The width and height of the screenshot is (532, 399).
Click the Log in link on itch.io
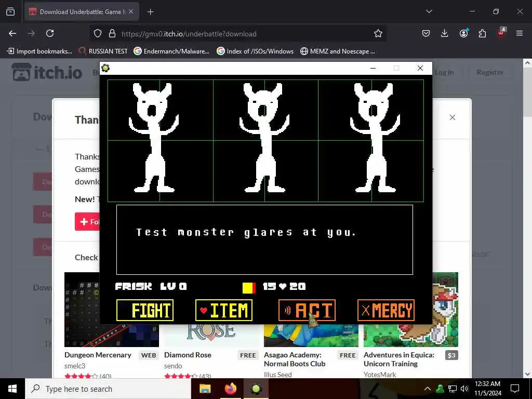(x=444, y=72)
